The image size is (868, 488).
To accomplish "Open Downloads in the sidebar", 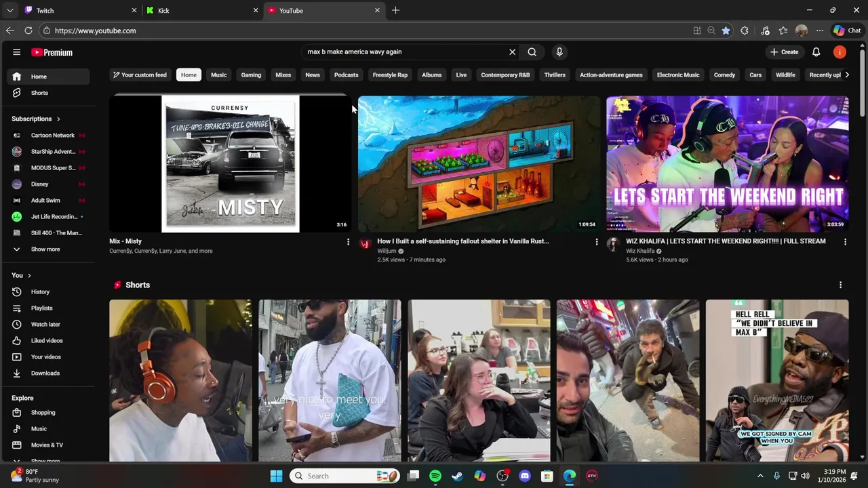I will (x=47, y=373).
